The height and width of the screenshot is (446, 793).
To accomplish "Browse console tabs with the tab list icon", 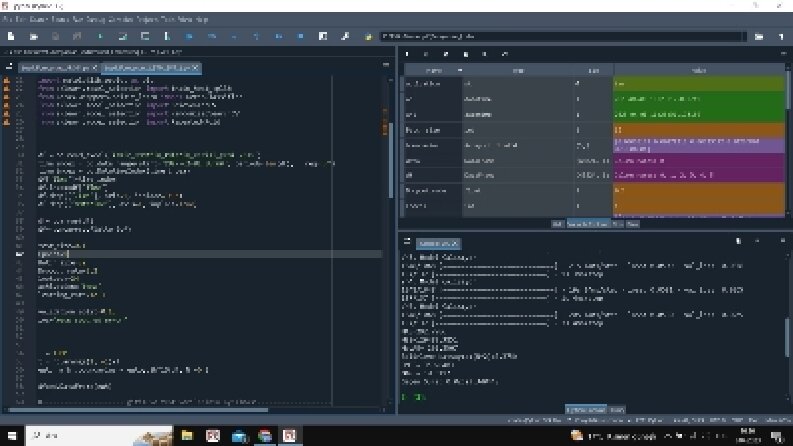I will point(407,242).
